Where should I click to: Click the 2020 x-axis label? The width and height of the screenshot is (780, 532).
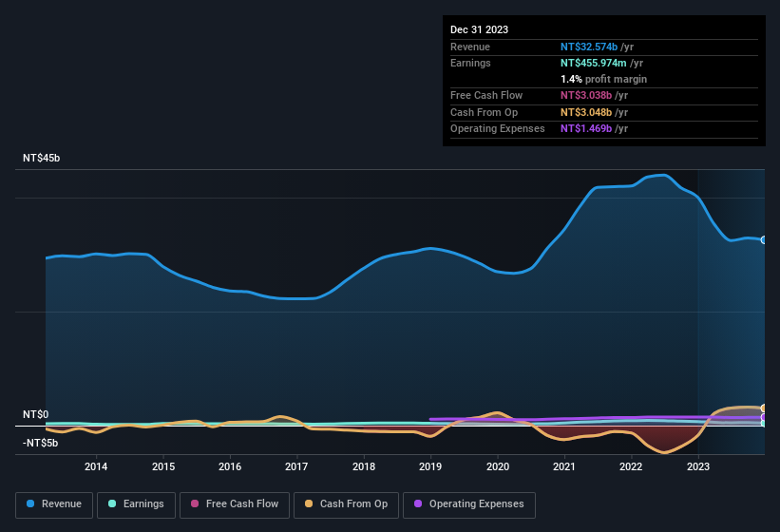(498, 466)
